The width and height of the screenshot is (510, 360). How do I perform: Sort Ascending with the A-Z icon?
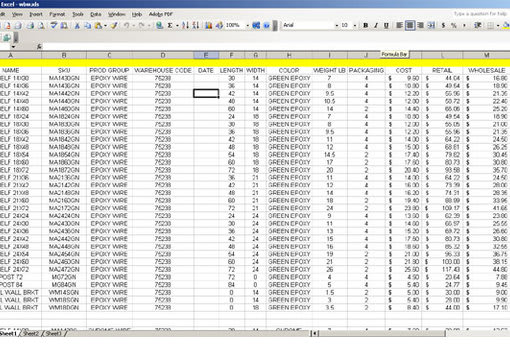(185, 25)
